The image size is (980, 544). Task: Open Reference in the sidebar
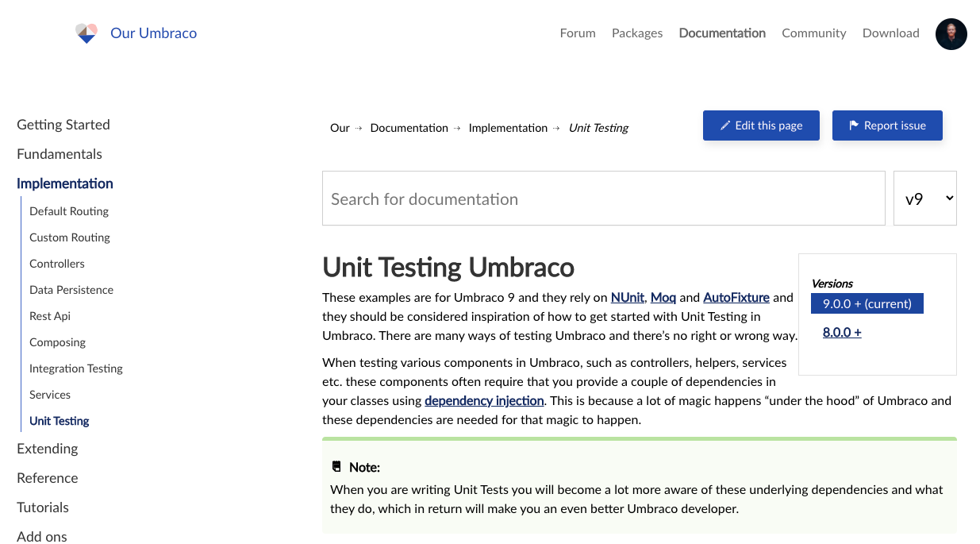point(48,478)
